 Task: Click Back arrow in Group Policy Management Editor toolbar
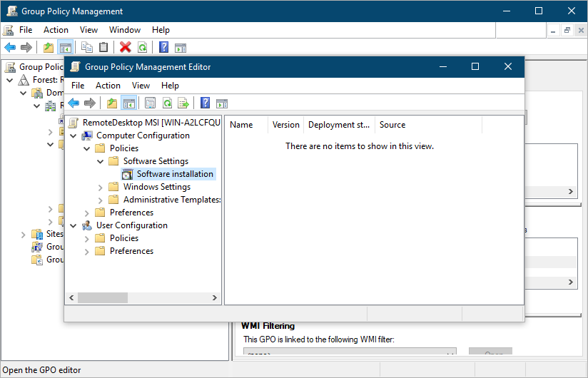(x=73, y=103)
